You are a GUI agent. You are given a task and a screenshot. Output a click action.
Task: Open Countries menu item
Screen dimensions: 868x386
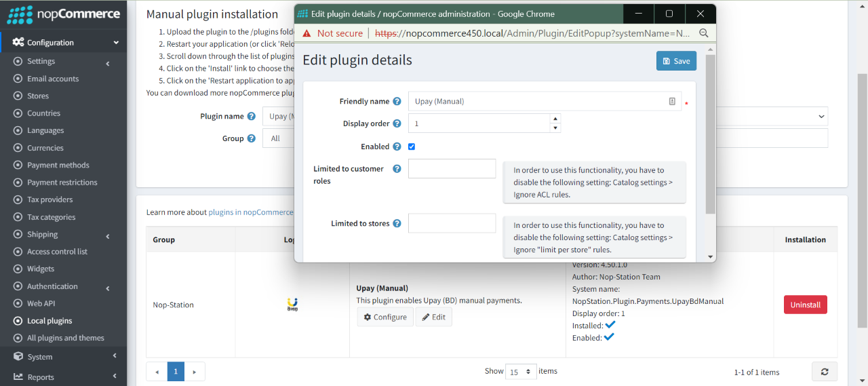[43, 113]
